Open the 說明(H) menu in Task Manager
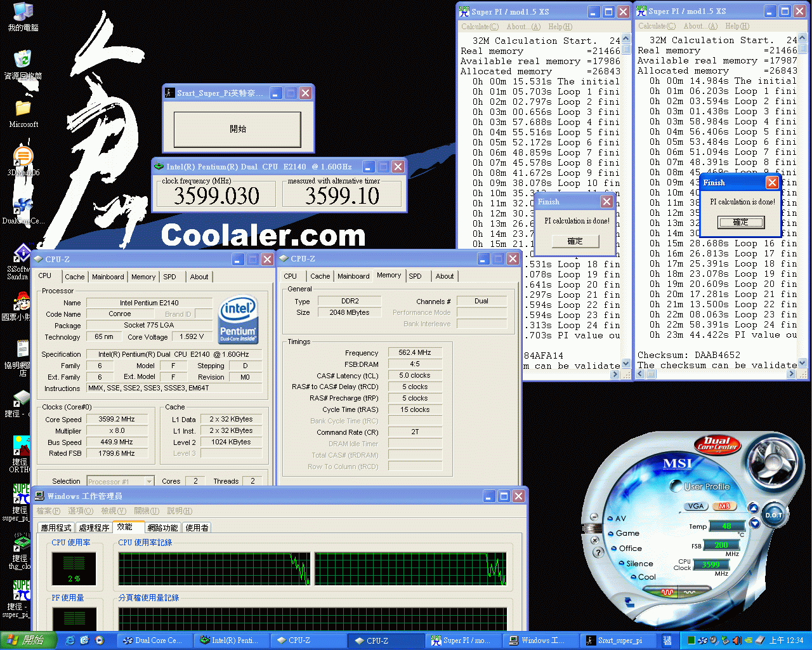 180,511
